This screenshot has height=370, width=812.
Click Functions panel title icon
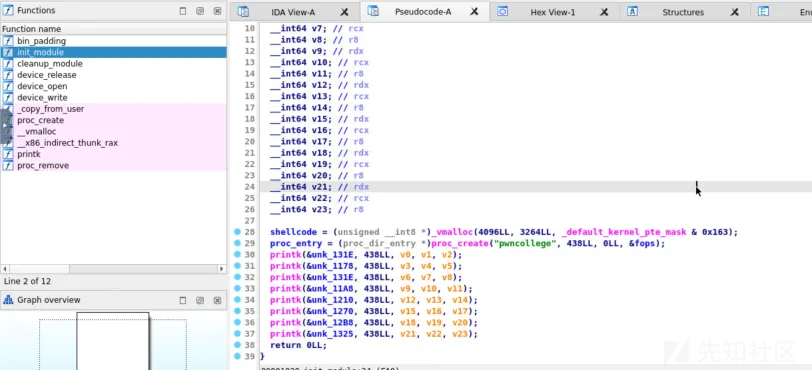(8, 10)
